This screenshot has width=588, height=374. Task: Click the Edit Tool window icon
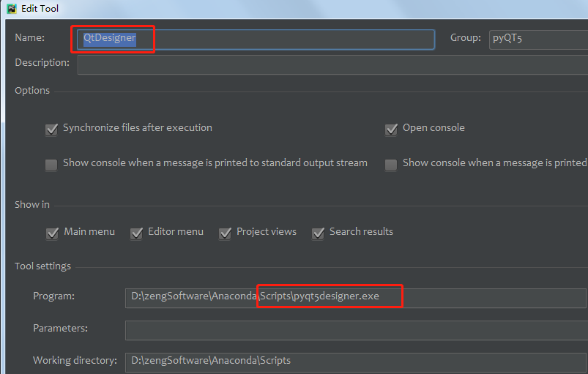pyautogui.click(x=12, y=8)
